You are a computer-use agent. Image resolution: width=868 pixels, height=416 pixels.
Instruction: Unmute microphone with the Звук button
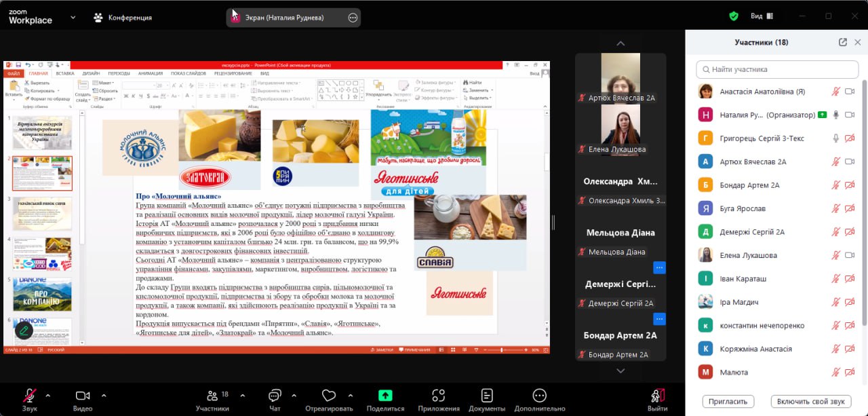[x=29, y=400]
